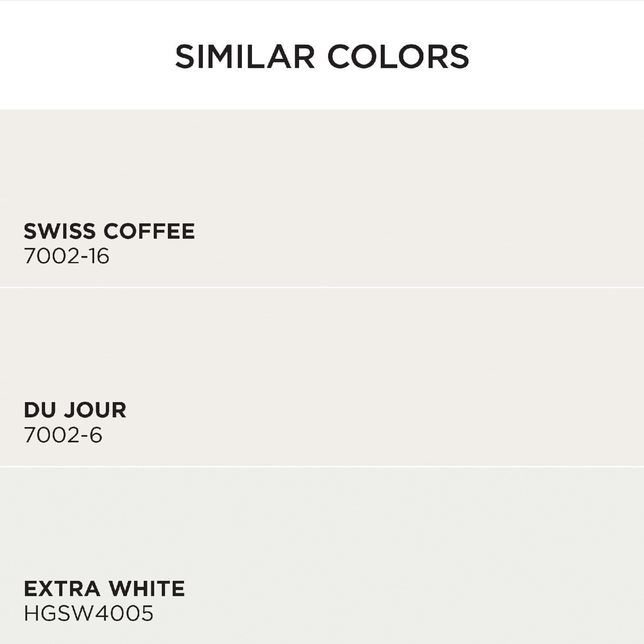This screenshot has height=644, width=644.
Task: Click the word WHITE in the third label
Action: [x=147, y=589]
